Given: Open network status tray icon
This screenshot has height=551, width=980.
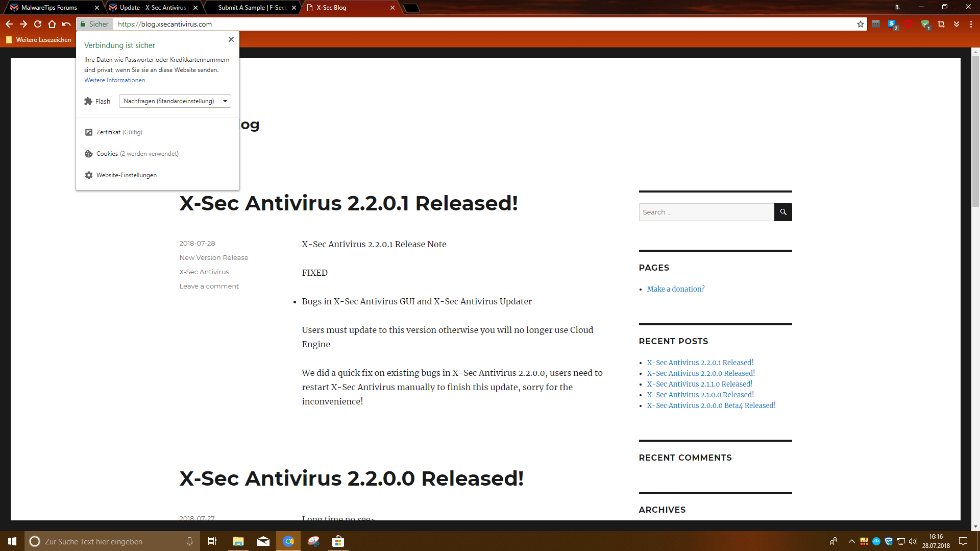Looking at the screenshot, I should pyautogui.click(x=901, y=541).
